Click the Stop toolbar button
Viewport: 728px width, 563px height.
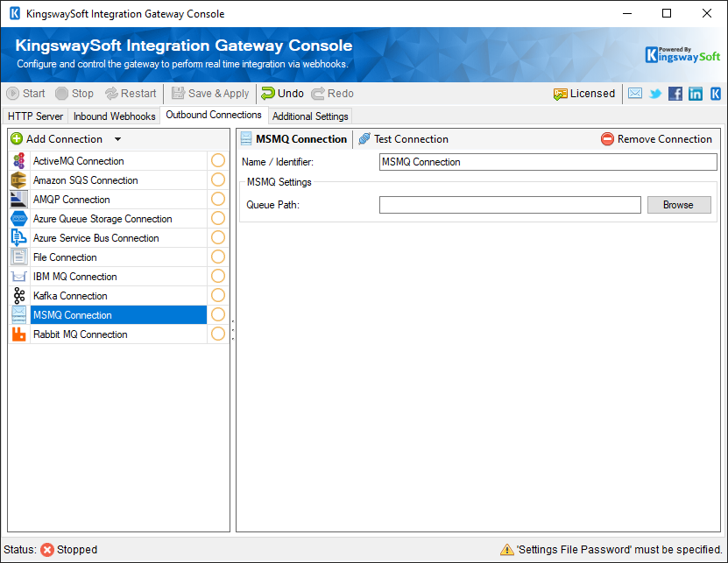74,94
